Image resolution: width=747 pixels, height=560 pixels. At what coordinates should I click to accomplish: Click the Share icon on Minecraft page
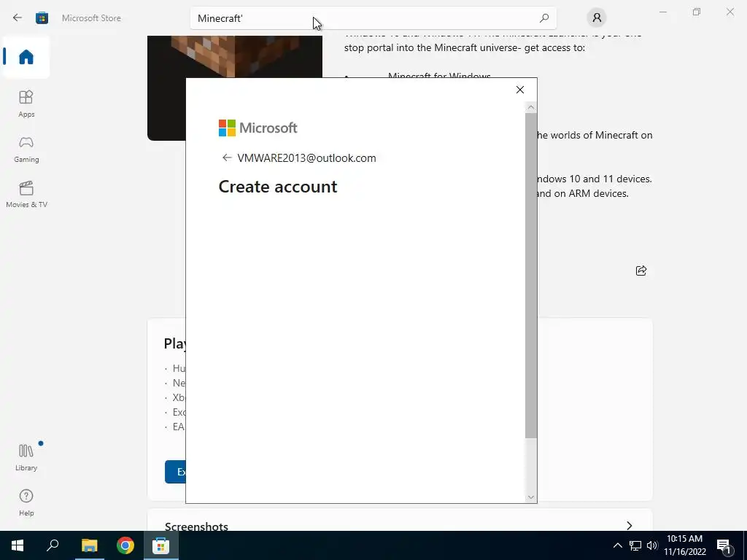tap(640, 271)
